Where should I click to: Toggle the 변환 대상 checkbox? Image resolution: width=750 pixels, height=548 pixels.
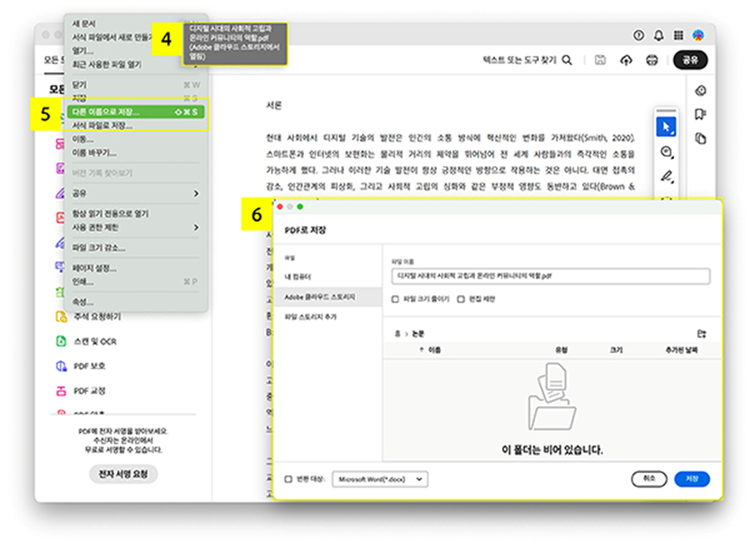click(288, 479)
